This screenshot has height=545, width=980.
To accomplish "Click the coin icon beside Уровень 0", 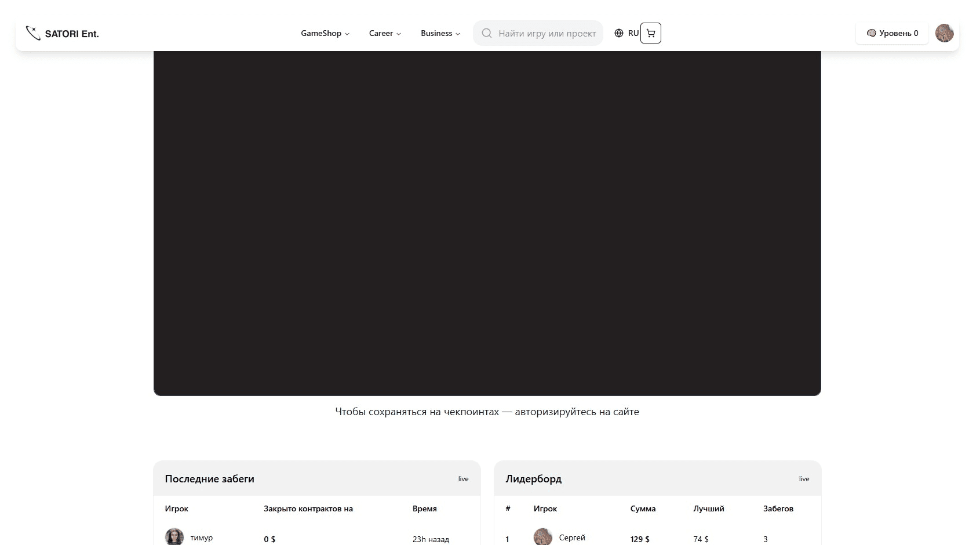I will (872, 33).
